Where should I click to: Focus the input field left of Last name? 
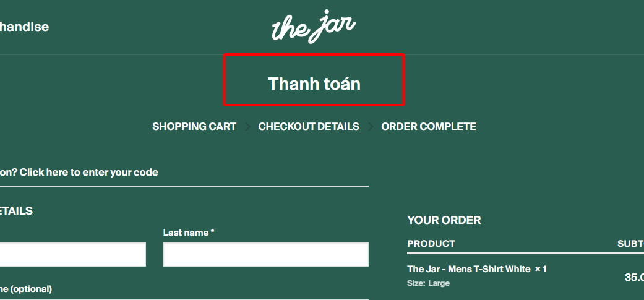tap(73, 254)
